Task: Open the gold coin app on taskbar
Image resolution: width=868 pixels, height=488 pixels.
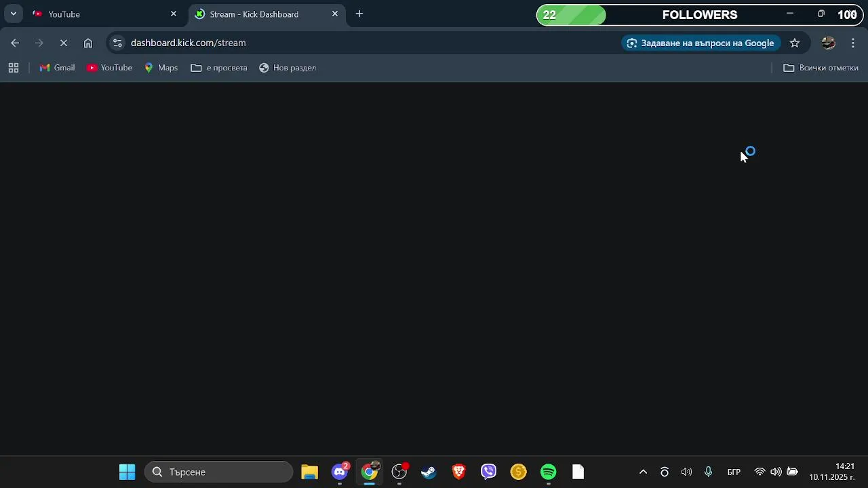Action: 519,472
